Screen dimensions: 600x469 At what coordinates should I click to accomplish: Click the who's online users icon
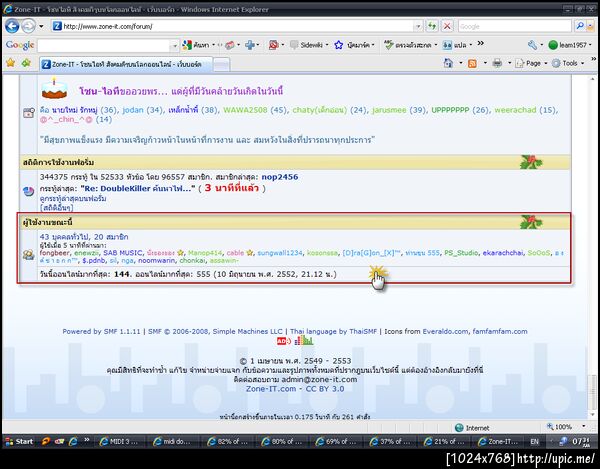pyautogui.click(x=28, y=254)
